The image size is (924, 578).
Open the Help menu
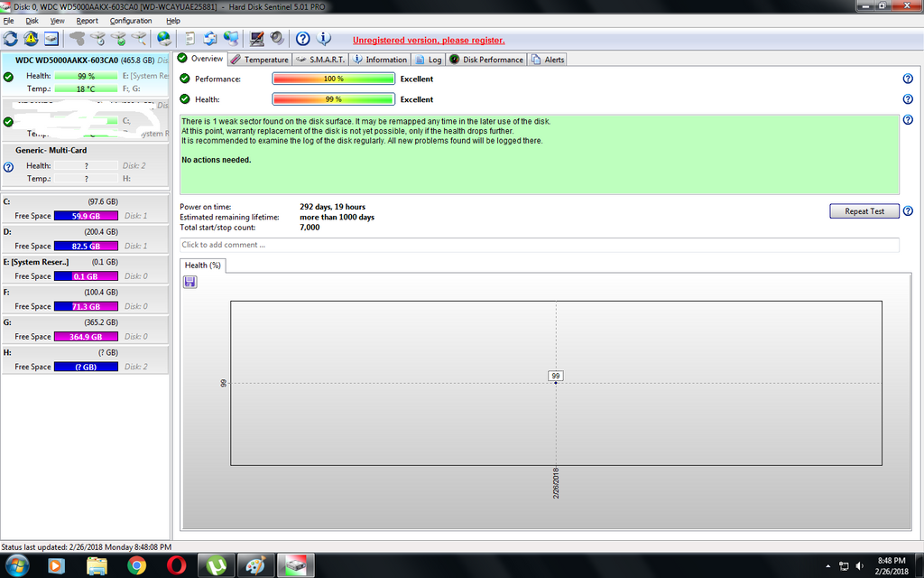(x=172, y=21)
